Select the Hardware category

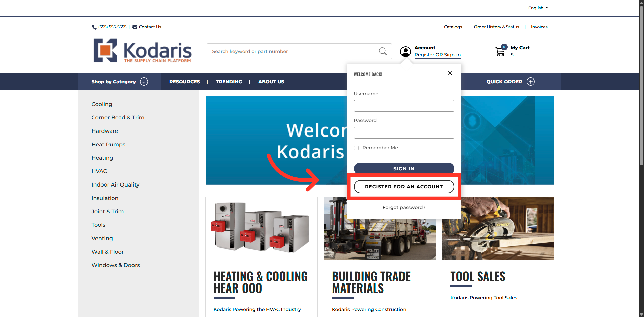tap(105, 131)
